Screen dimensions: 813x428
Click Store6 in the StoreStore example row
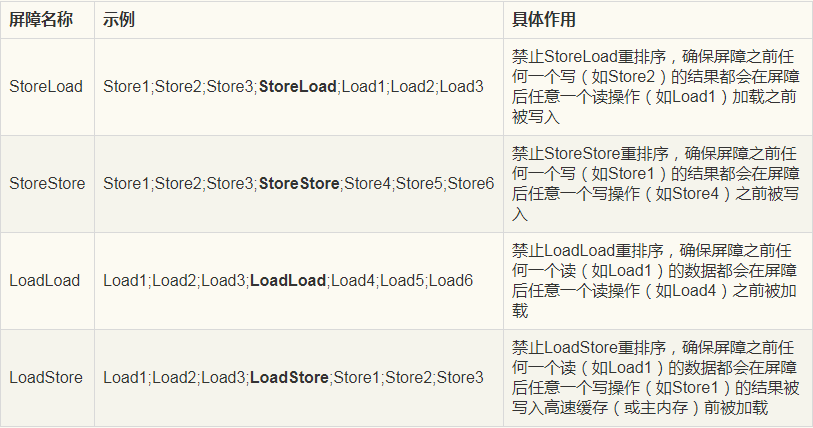471,183
